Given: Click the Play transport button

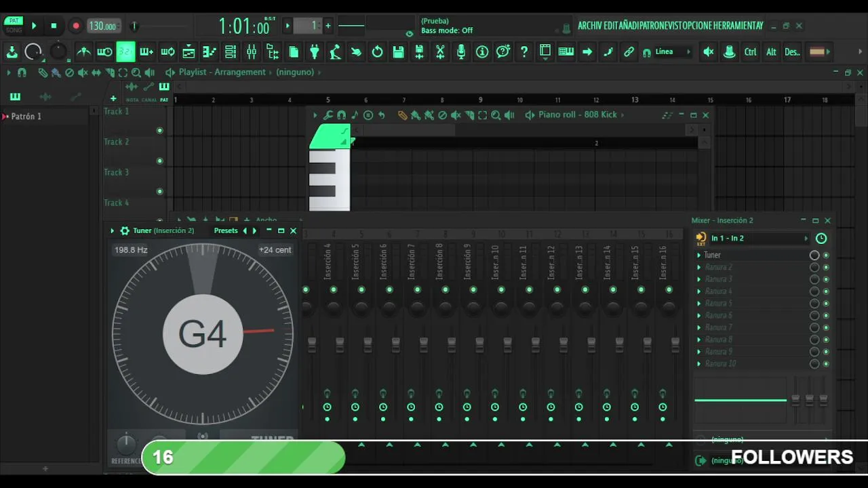Looking at the screenshot, I should (x=34, y=26).
